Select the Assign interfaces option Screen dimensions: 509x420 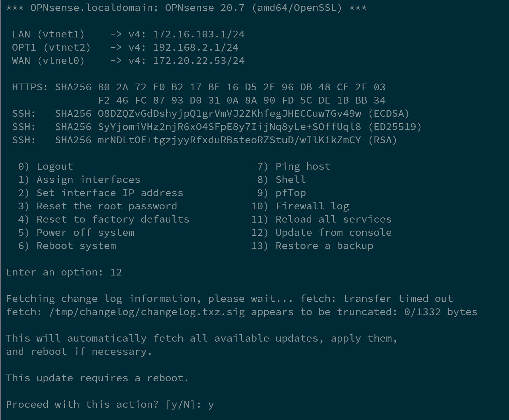(88, 180)
